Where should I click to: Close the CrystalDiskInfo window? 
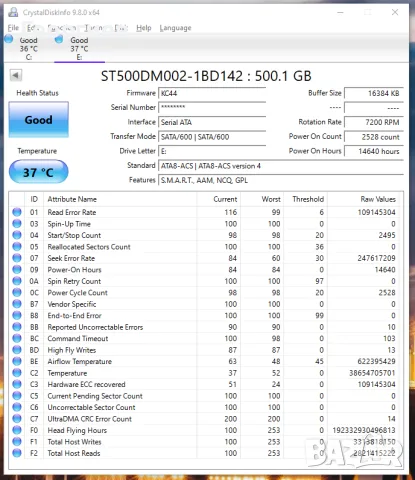pyautogui.click(x=395, y=12)
